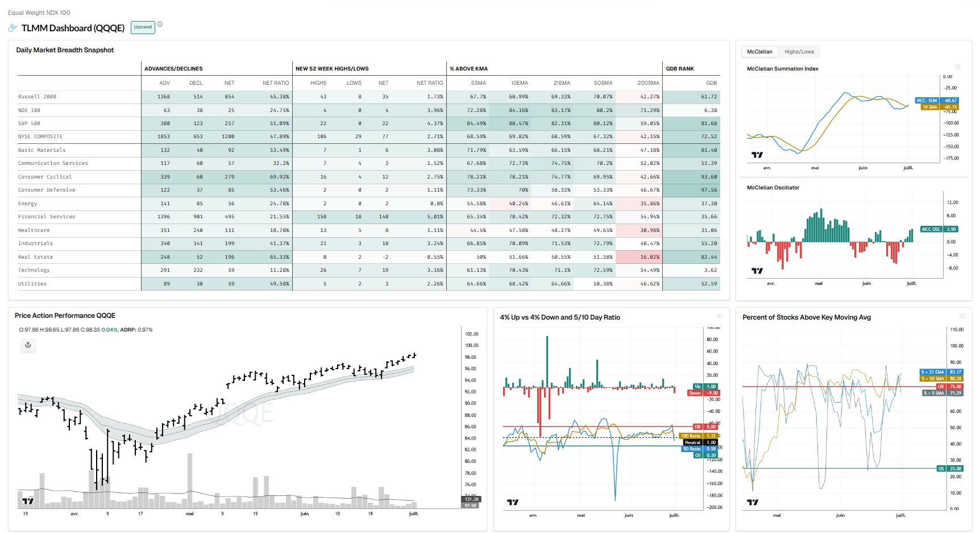Select the S&P 500 row label

pyautogui.click(x=29, y=123)
